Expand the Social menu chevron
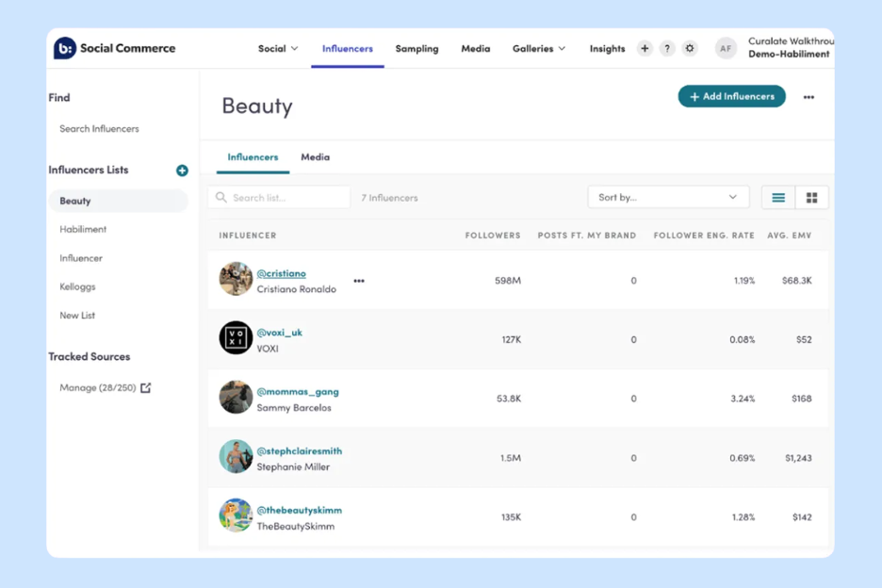Viewport: 882px width, 588px height. [x=293, y=48]
